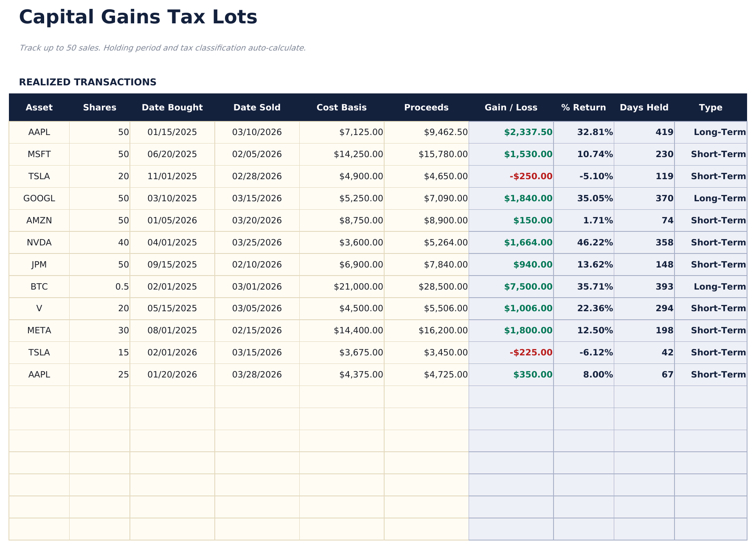This screenshot has width=756, height=549.
Task: Click the Gain / Loss column header
Action: [x=511, y=107]
